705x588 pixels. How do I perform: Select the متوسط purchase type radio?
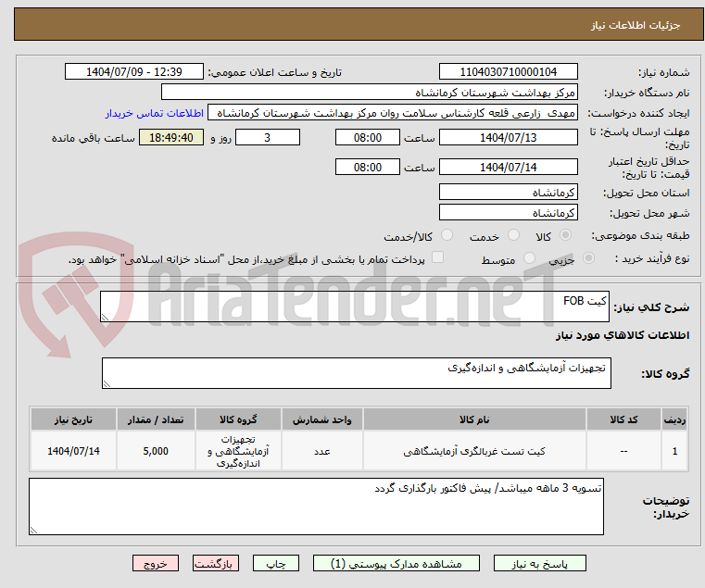pos(529,258)
